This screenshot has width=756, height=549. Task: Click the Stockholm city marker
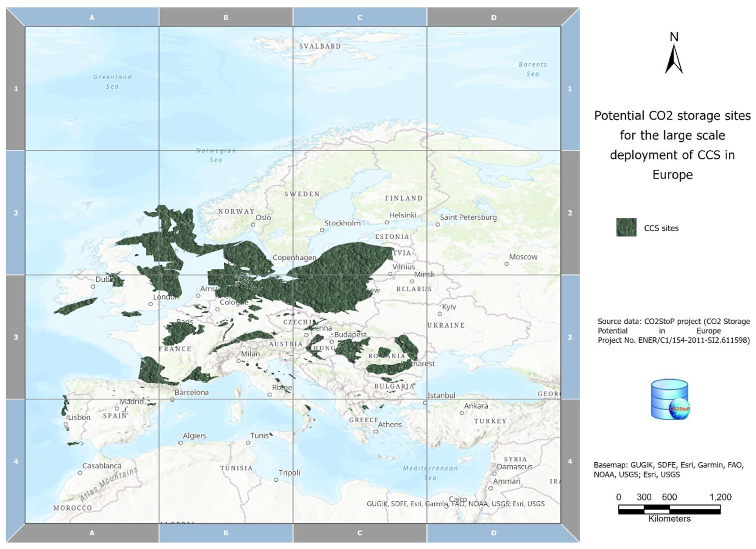pos(322,230)
